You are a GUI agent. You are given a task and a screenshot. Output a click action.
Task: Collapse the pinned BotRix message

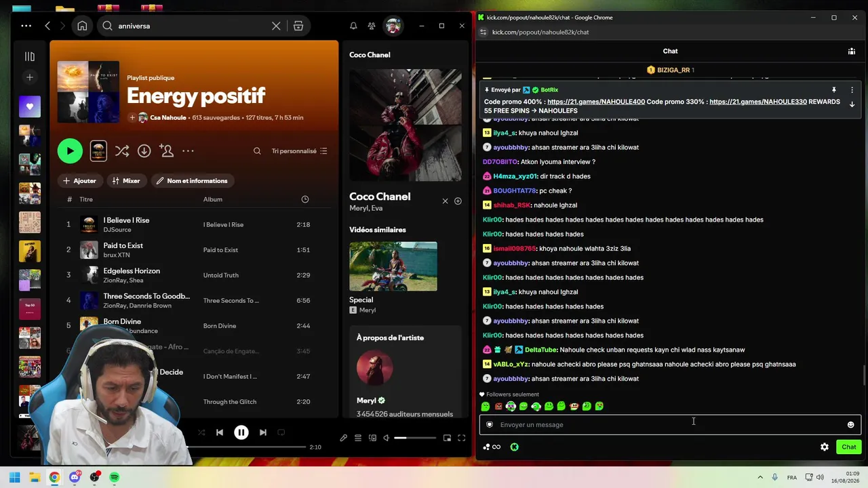pyautogui.click(x=852, y=104)
